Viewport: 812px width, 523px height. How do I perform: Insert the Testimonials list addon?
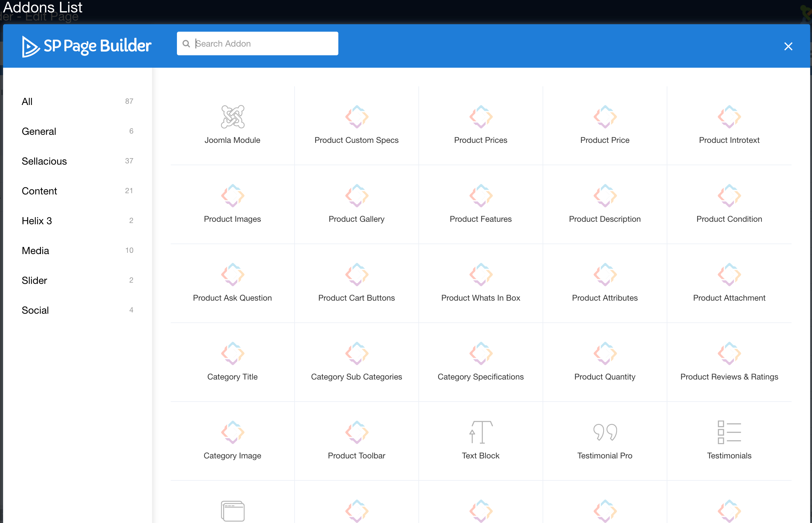coord(729,440)
